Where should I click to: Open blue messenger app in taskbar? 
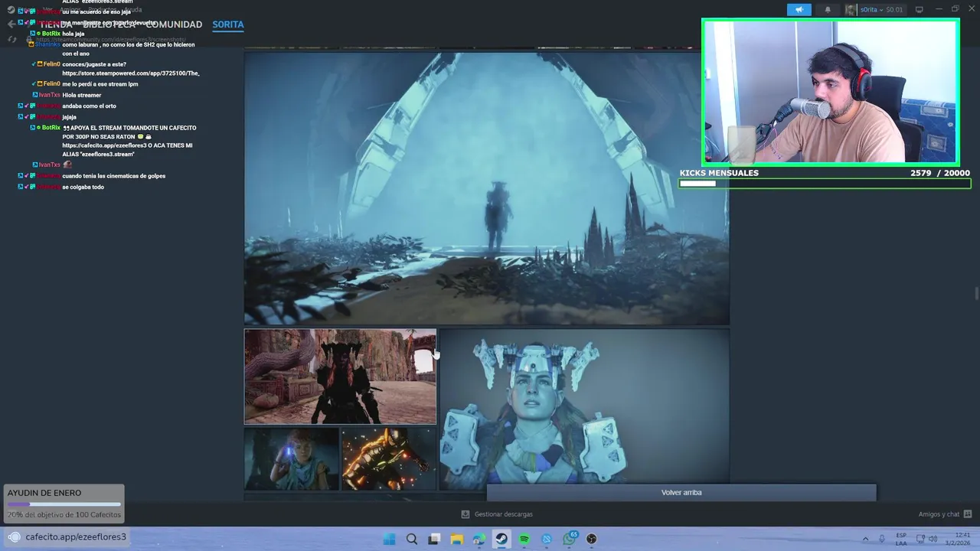[x=547, y=539]
